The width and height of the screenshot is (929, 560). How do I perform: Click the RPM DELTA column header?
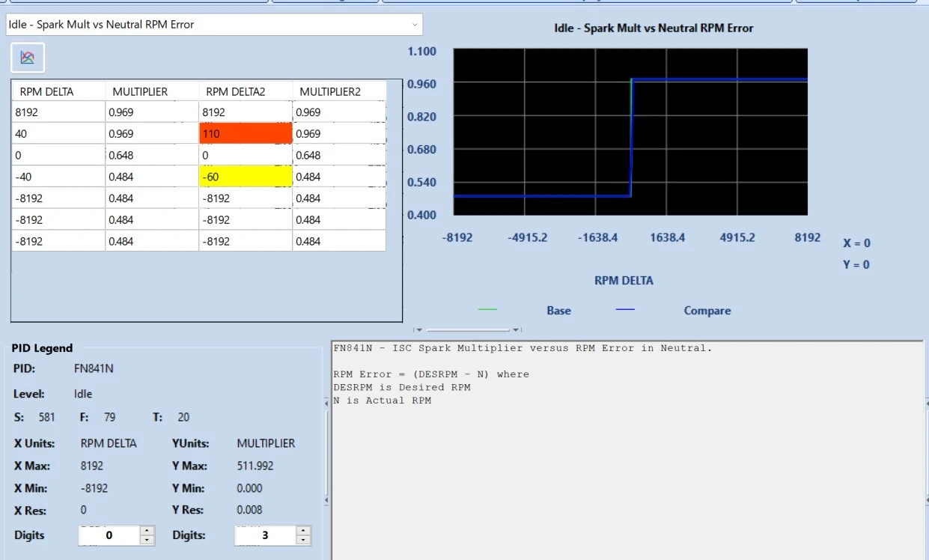[x=58, y=91]
